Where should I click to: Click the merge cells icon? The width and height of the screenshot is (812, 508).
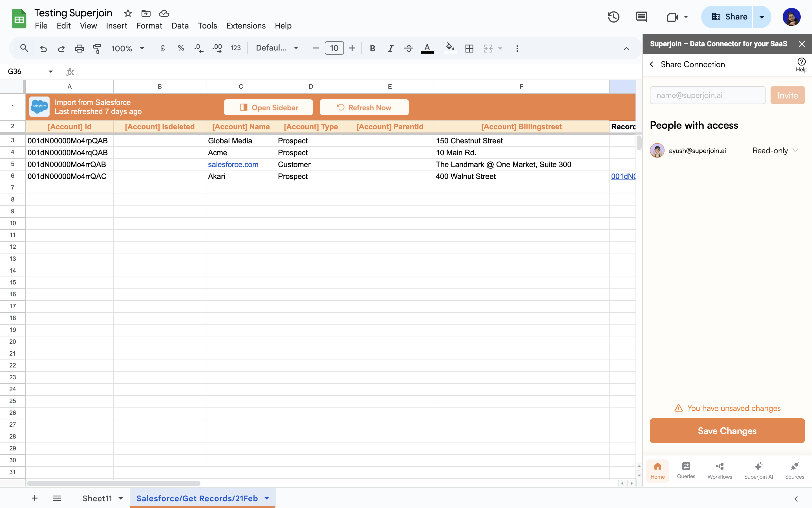(488, 48)
